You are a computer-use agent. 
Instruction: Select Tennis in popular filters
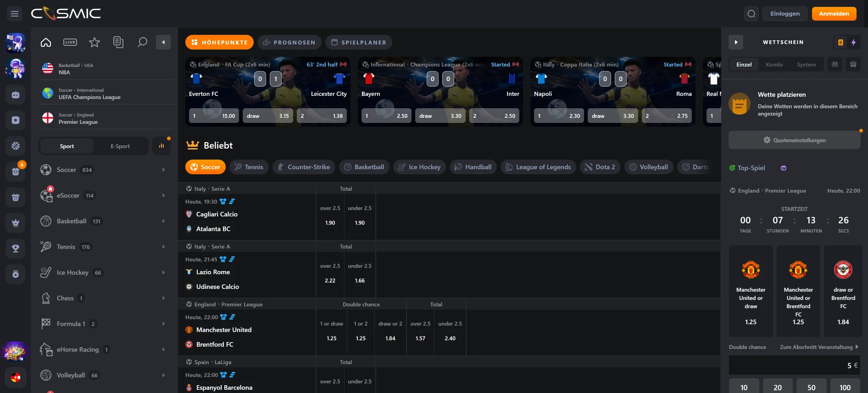249,167
